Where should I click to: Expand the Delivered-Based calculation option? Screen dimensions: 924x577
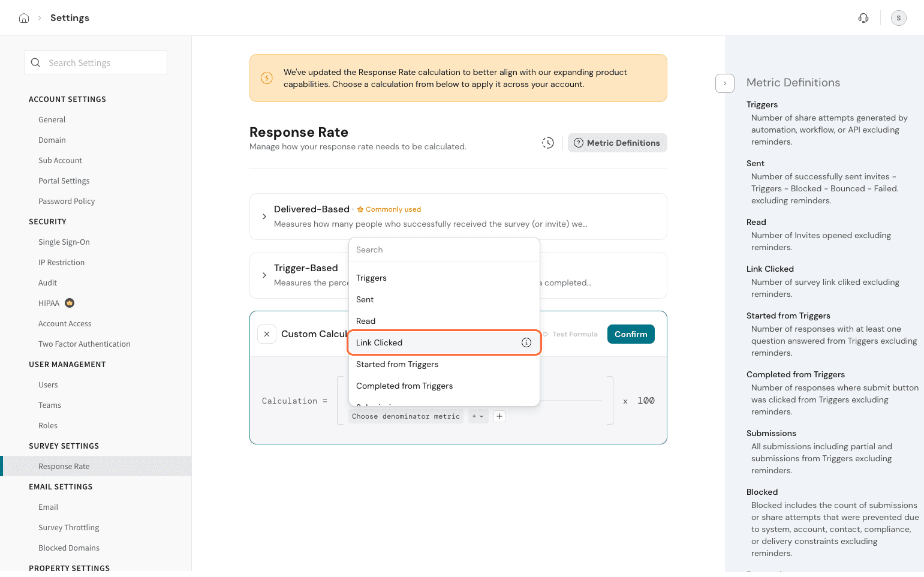point(264,217)
